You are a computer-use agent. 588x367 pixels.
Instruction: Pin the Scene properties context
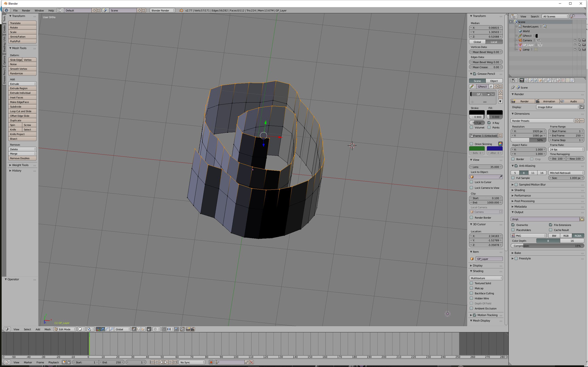pos(513,88)
